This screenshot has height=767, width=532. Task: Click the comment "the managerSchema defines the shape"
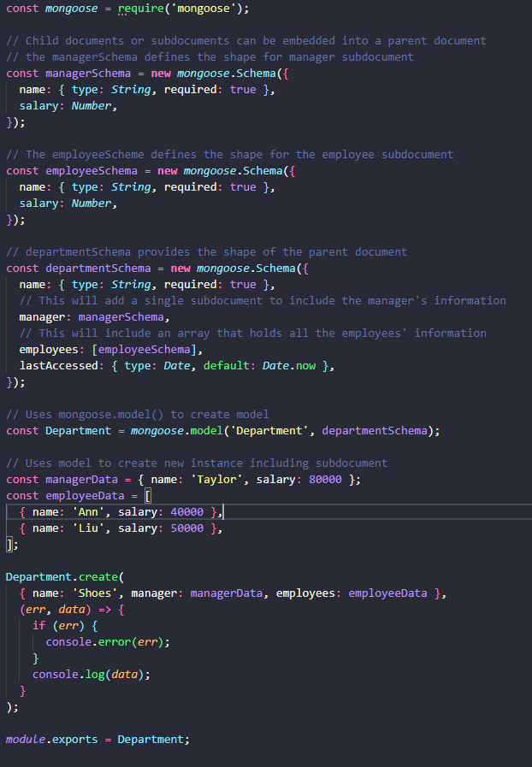pos(210,57)
